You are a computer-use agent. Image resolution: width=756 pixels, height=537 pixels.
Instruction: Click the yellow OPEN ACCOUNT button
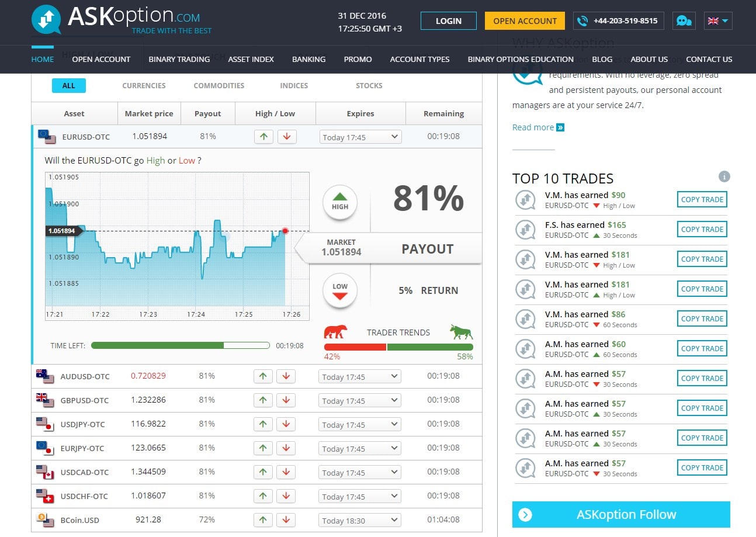click(525, 21)
